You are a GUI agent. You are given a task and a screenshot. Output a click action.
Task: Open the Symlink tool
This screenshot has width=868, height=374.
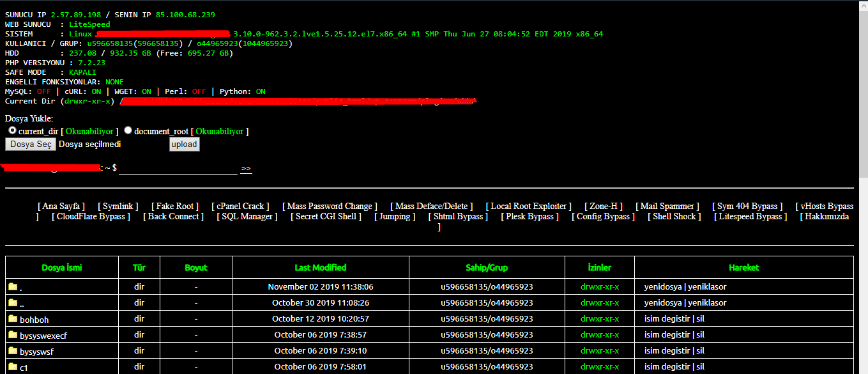[x=118, y=206]
